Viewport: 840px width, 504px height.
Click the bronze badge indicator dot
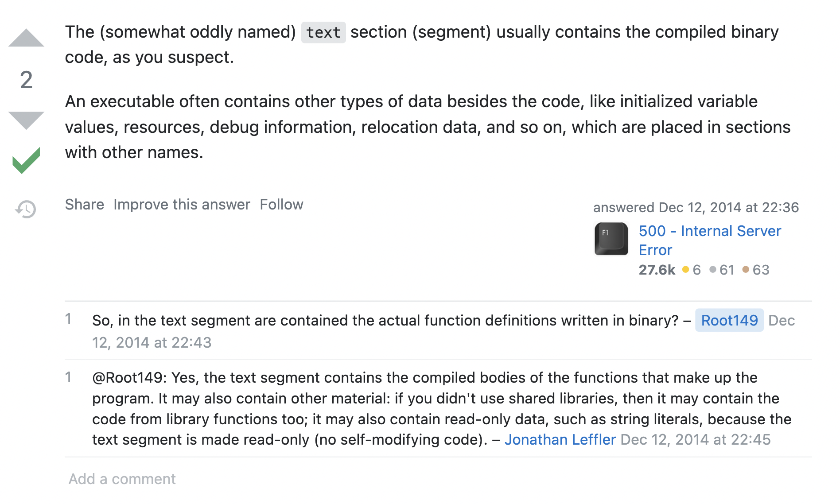(x=746, y=269)
